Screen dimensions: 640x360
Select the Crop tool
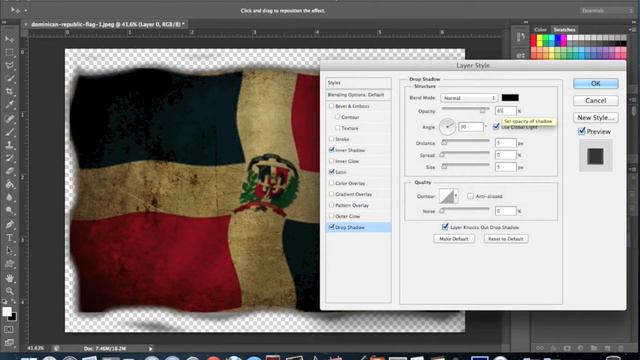9,92
